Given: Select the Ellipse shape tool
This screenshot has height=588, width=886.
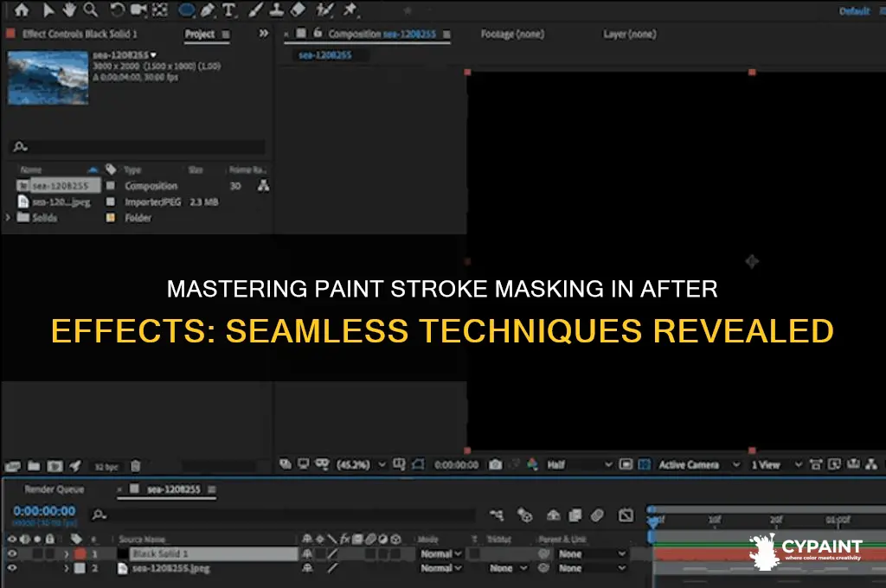Looking at the screenshot, I should tap(187, 10).
